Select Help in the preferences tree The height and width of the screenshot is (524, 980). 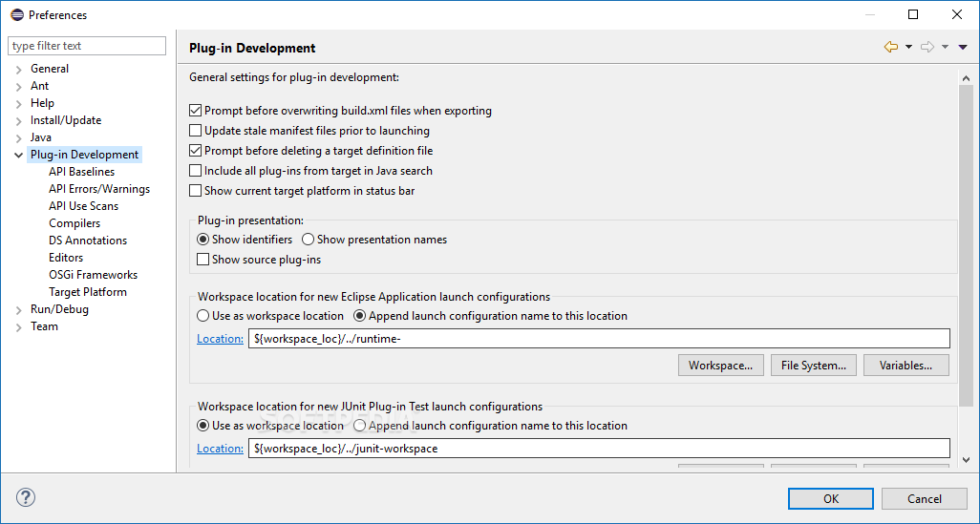click(x=42, y=103)
